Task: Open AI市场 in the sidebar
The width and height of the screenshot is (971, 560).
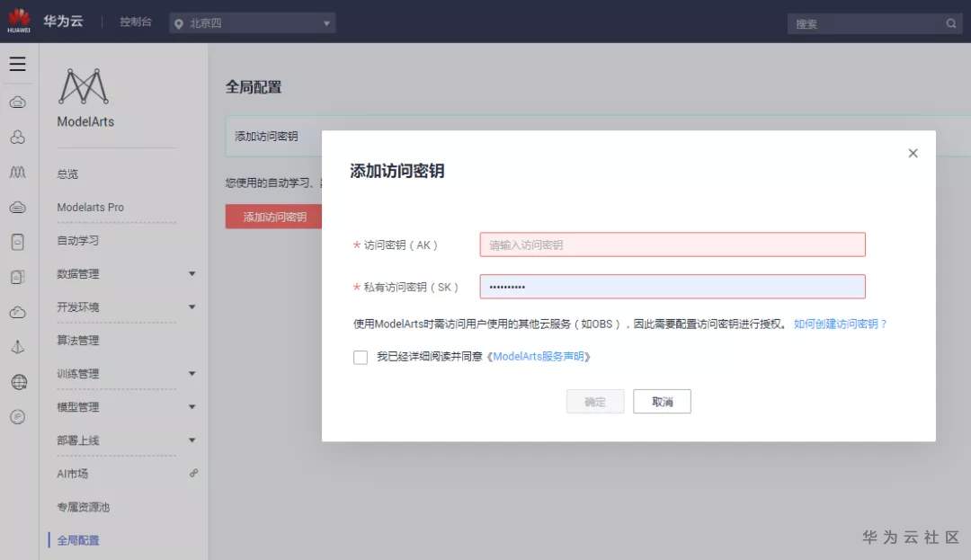Action: tap(73, 474)
